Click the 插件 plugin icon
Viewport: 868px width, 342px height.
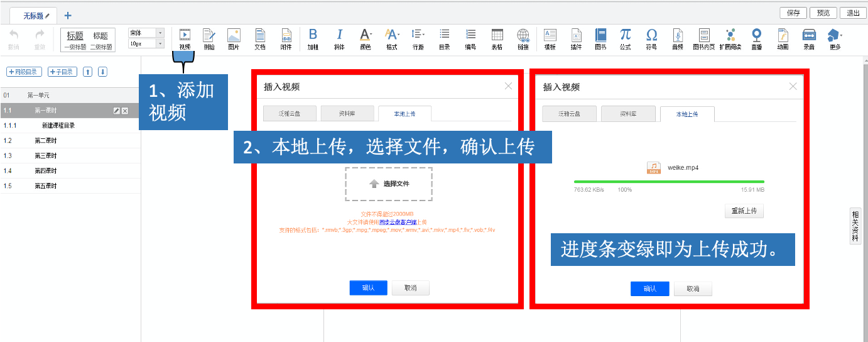click(576, 35)
